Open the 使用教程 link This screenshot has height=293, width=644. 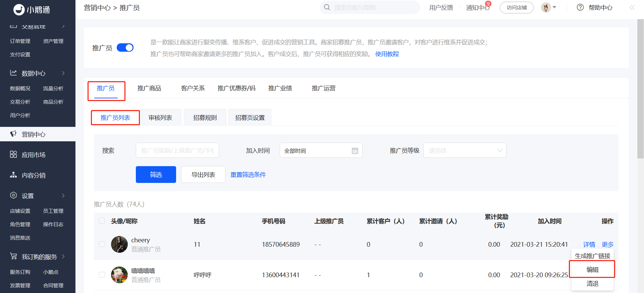coord(387,54)
